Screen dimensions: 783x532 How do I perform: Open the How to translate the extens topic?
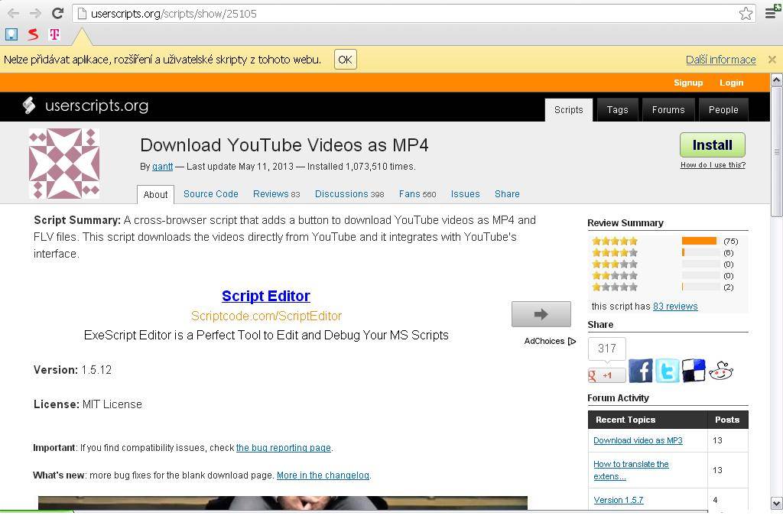(x=631, y=470)
